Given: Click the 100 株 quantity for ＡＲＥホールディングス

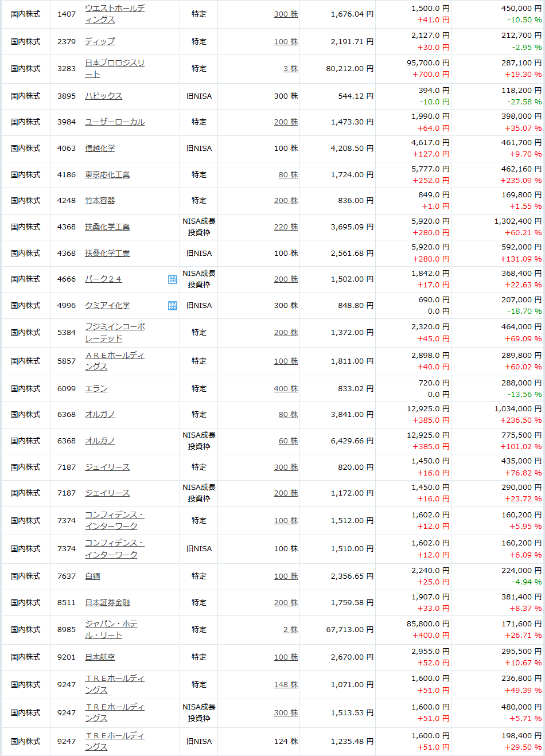Looking at the screenshot, I should (x=286, y=361).
